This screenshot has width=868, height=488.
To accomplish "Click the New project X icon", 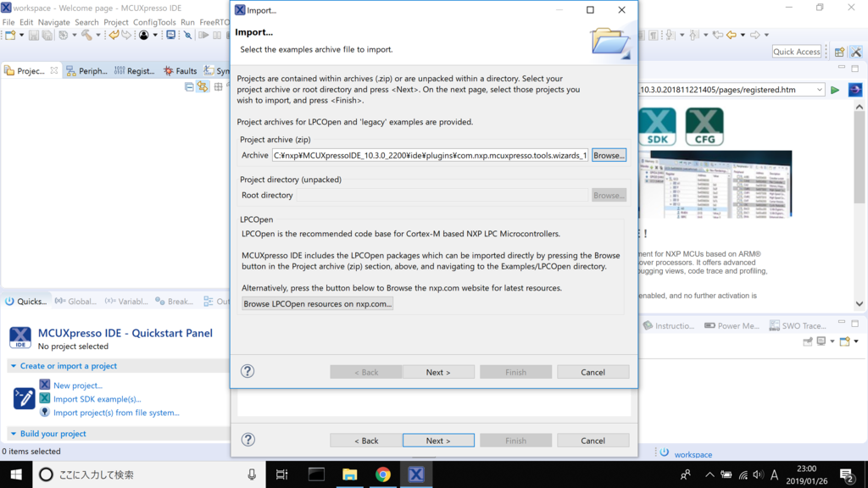I will [x=45, y=385].
